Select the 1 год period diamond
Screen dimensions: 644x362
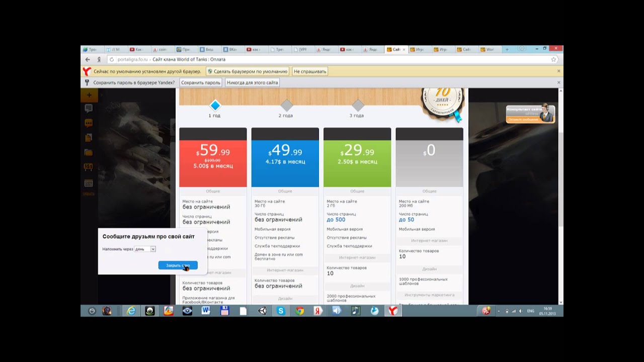coord(215,105)
